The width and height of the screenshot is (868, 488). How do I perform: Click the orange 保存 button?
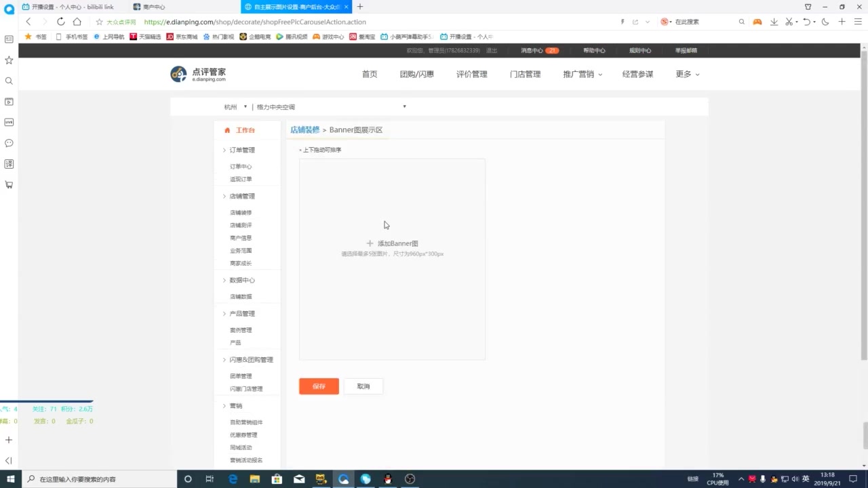point(319,386)
